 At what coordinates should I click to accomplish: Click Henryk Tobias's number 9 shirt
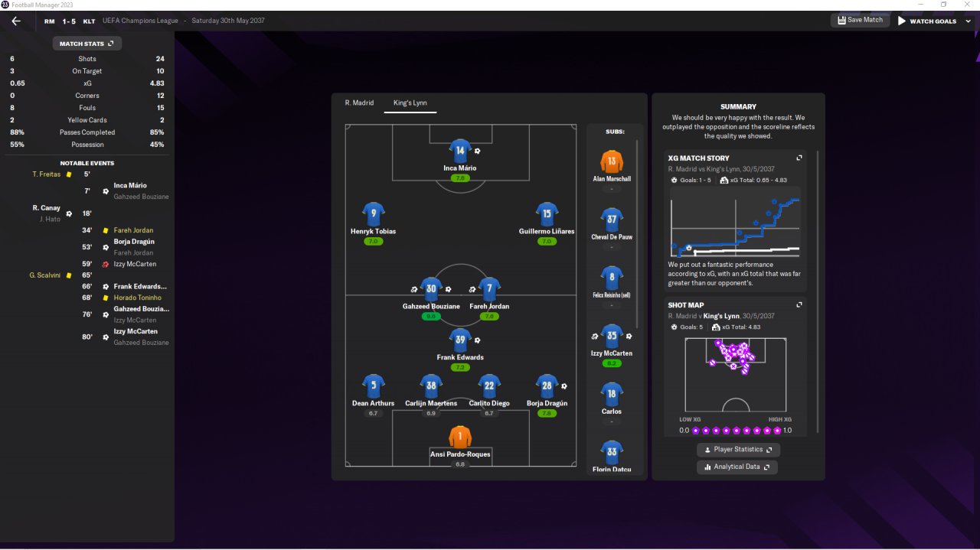[x=373, y=213]
